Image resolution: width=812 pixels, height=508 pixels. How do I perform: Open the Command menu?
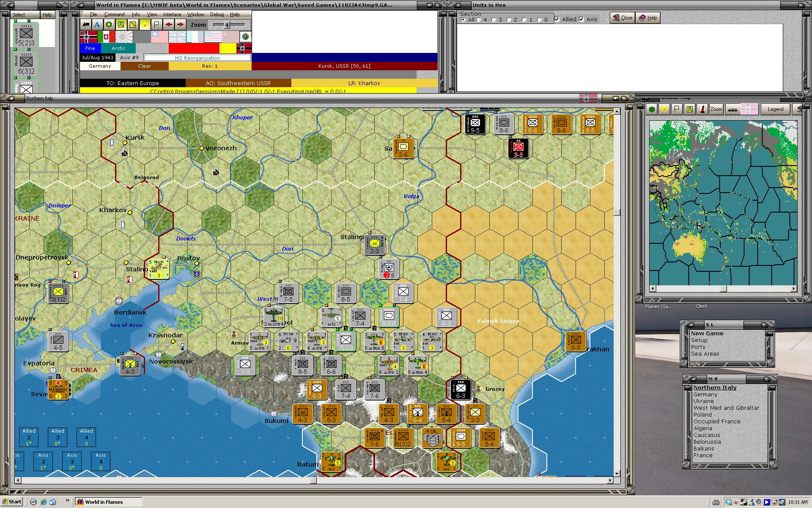point(114,14)
